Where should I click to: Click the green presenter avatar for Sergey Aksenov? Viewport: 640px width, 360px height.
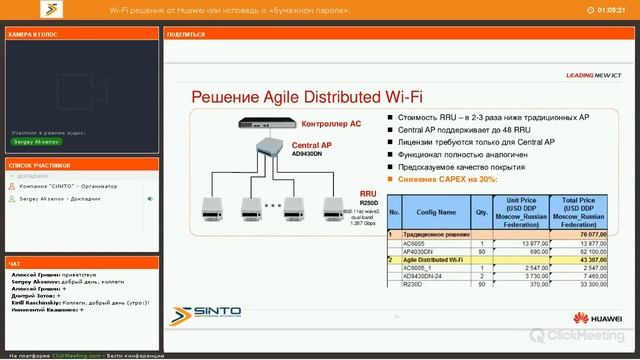point(12,199)
